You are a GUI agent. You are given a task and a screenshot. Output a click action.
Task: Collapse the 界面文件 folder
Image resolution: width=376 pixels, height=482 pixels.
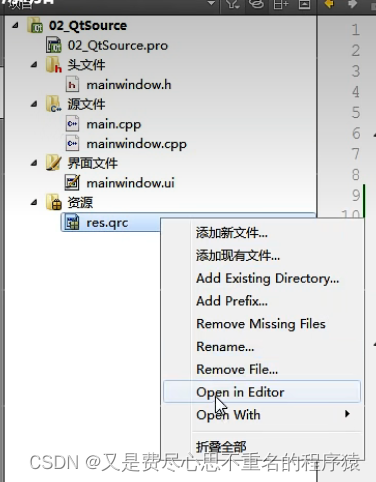pos(34,163)
